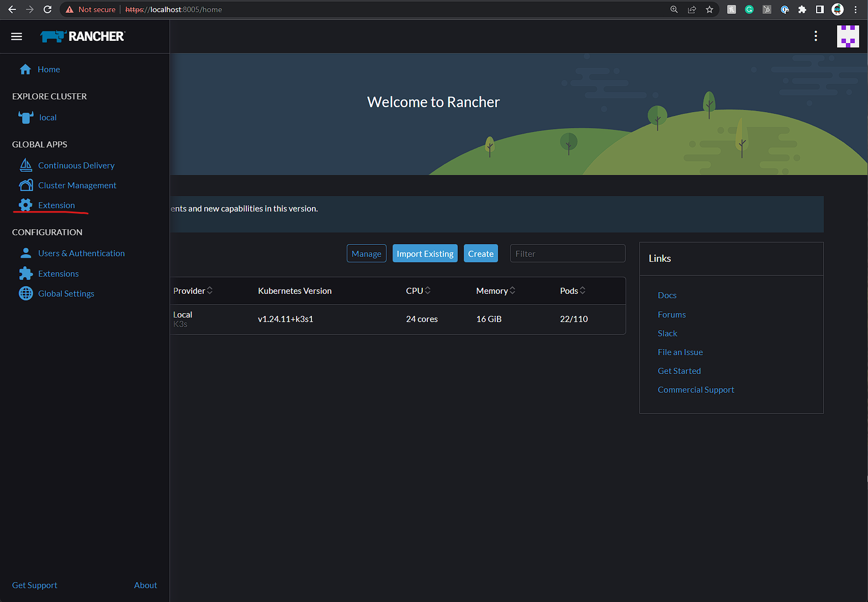This screenshot has height=602, width=868.
Task: Open the browser zoom control icon
Action: point(674,9)
